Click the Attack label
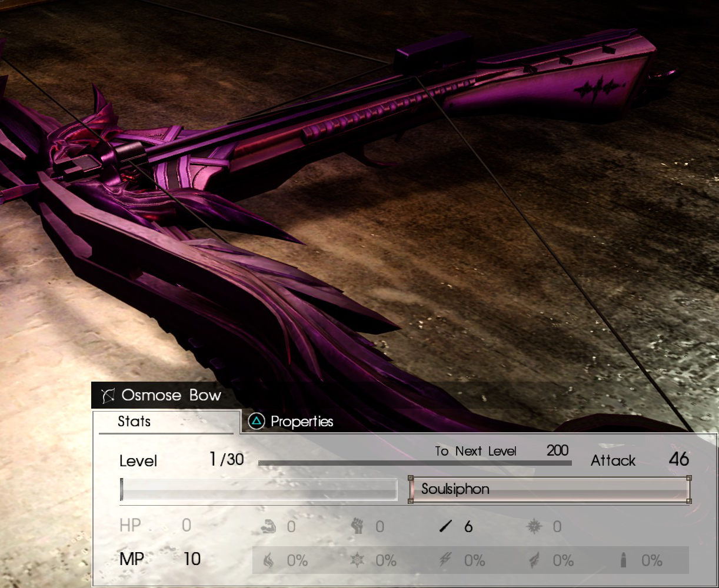The height and width of the screenshot is (588, 719). pos(613,460)
